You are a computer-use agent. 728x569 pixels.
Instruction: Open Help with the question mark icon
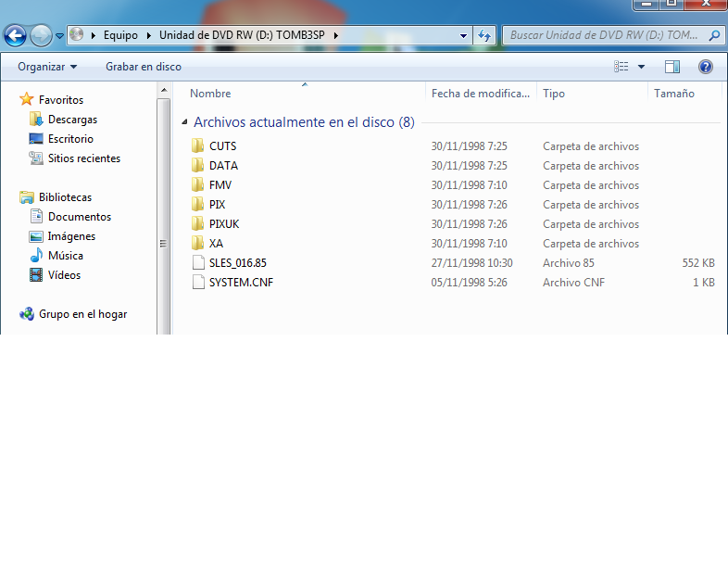pyautogui.click(x=705, y=67)
